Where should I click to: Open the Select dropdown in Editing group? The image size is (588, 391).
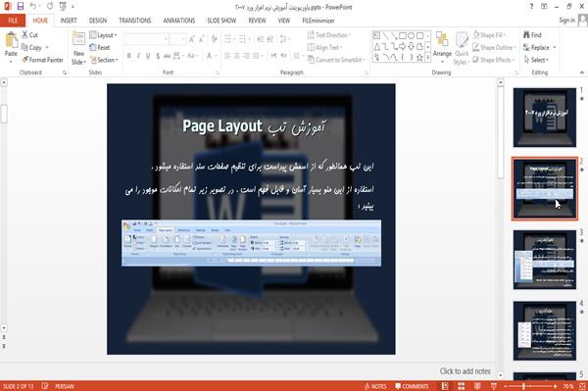coord(536,60)
